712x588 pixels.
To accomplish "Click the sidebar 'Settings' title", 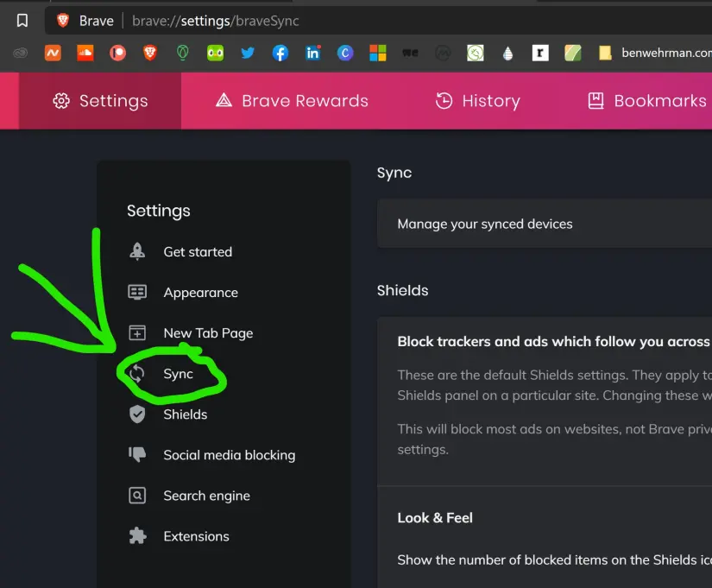I will [159, 212].
